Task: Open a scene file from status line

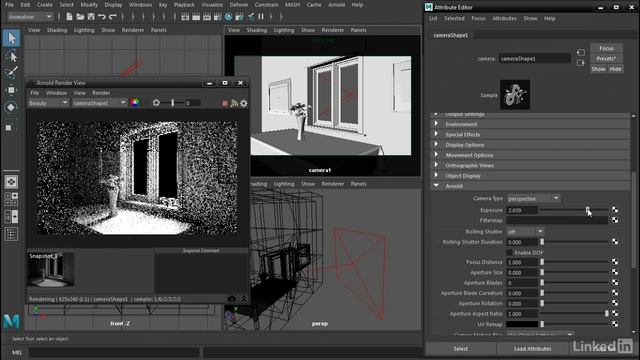Action: pos(80,17)
